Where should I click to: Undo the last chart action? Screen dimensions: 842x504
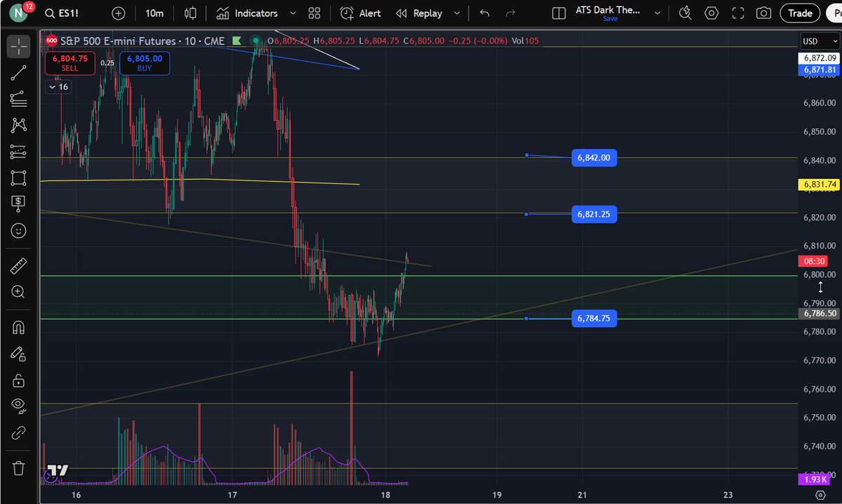click(x=485, y=13)
